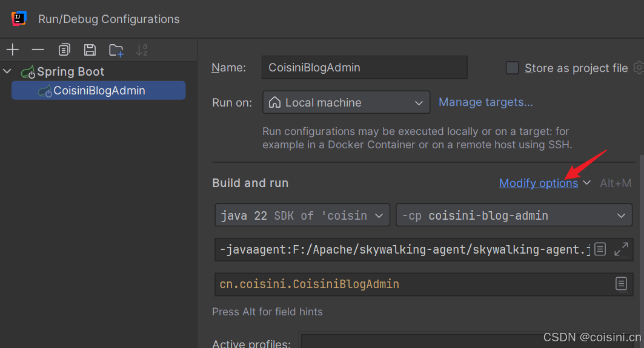Click the Copy Configuration icon

(x=64, y=50)
